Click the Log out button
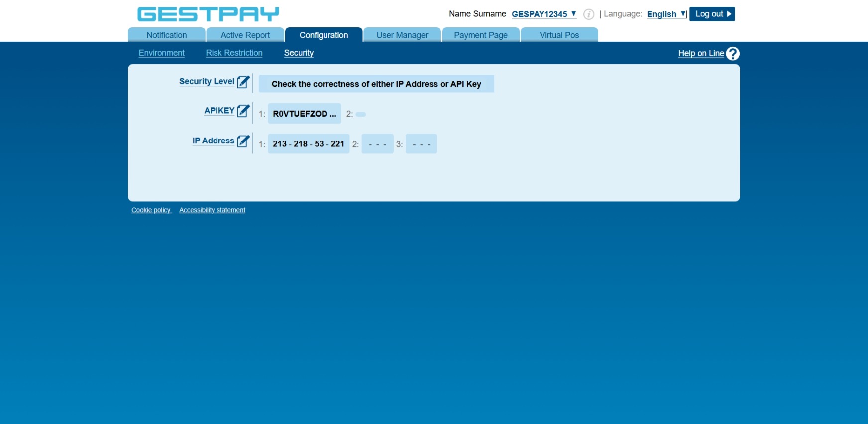The width and height of the screenshot is (868, 424). [712, 14]
